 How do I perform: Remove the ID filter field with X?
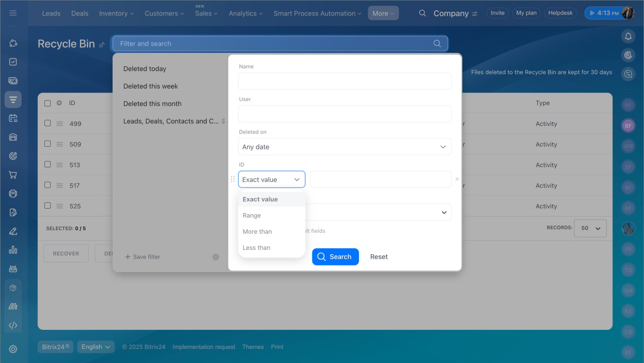pyautogui.click(x=457, y=179)
